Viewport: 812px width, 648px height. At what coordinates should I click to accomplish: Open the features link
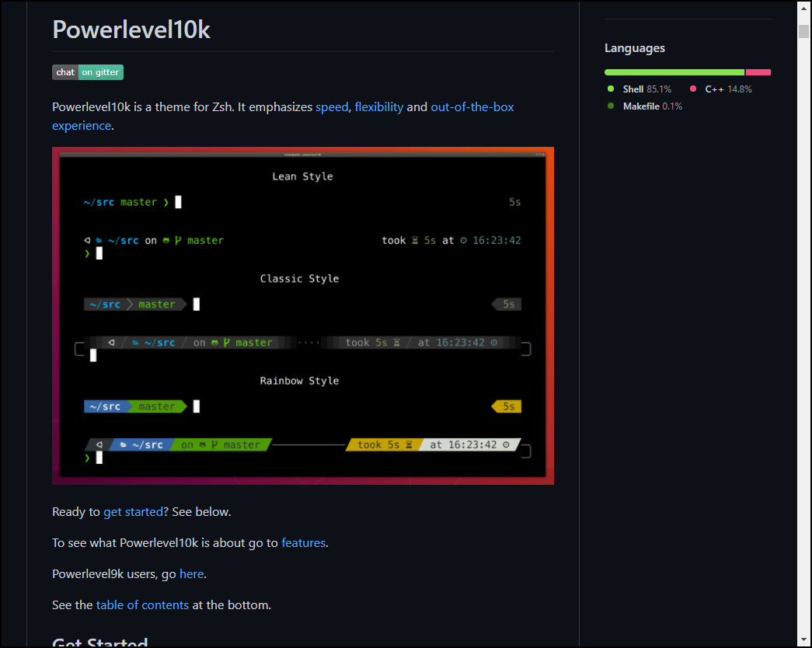click(x=304, y=543)
